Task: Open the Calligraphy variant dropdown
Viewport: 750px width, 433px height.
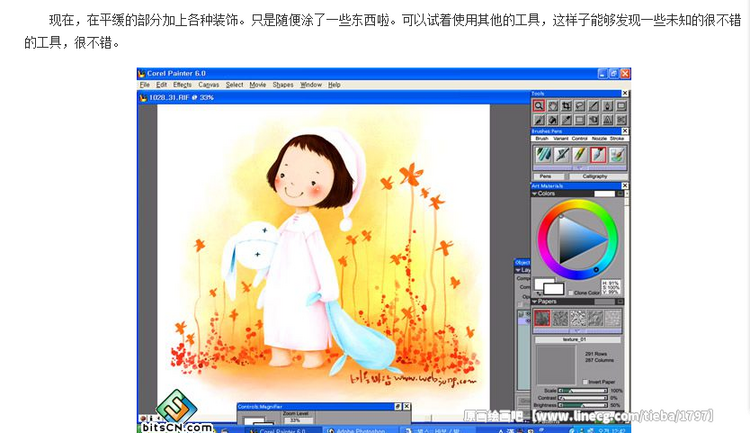Action: (x=597, y=177)
